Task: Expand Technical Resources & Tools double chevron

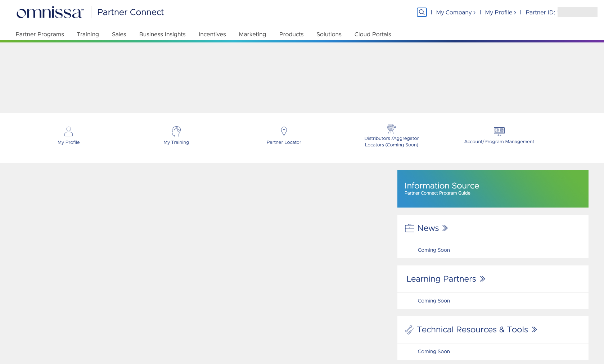Action: coord(535,330)
